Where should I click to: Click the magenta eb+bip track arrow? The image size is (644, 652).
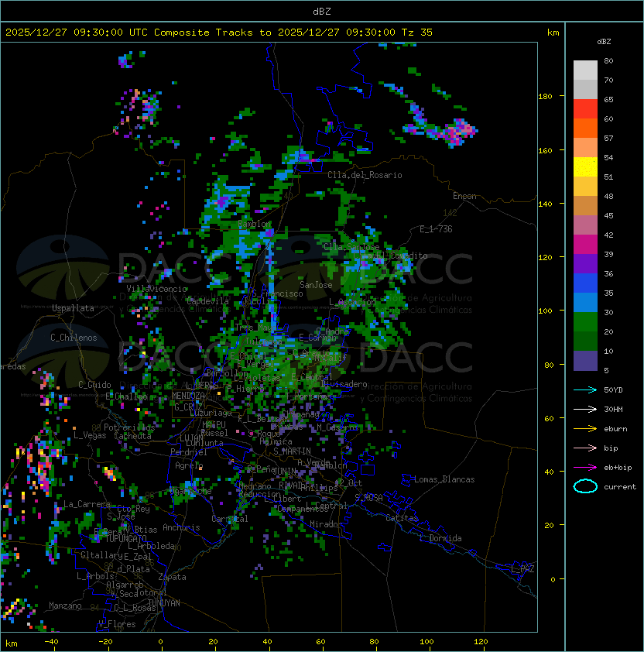coord(585,468)
